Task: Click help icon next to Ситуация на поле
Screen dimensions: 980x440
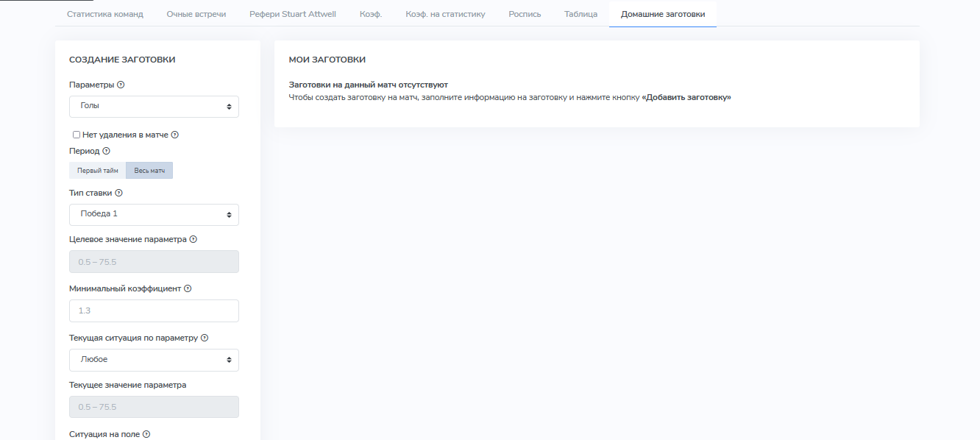Action: (146, 434)
